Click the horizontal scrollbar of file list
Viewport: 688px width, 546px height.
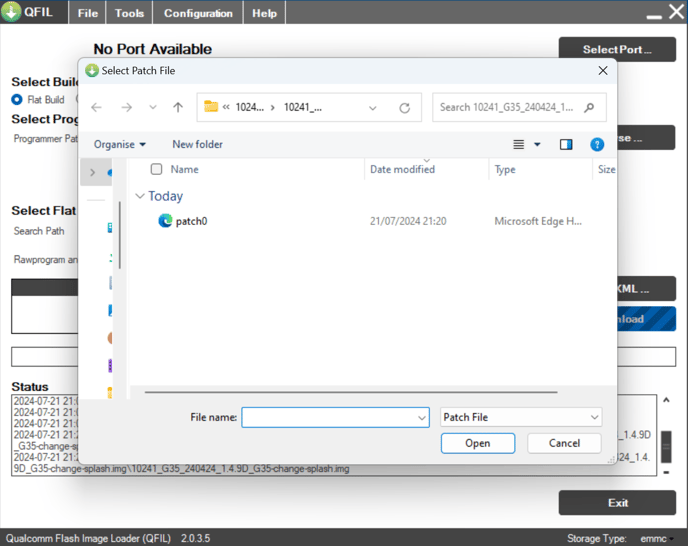pyautogui.click(x=351, y=392)
